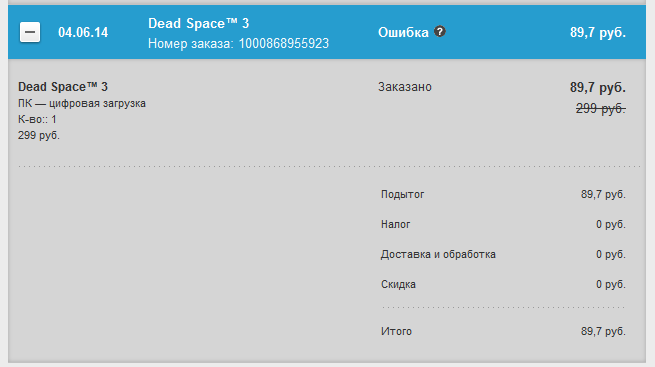Image resolution: width=655 pixels, height=367 pixels.
Task: Click the header price 89,7 руб.
Action: pyautogui.click(x=598, y=33)
